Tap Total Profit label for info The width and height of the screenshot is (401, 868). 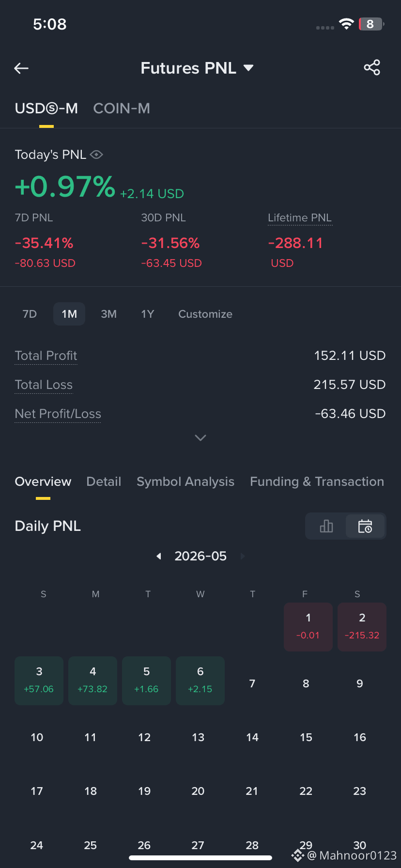click(x=46, y=356)
